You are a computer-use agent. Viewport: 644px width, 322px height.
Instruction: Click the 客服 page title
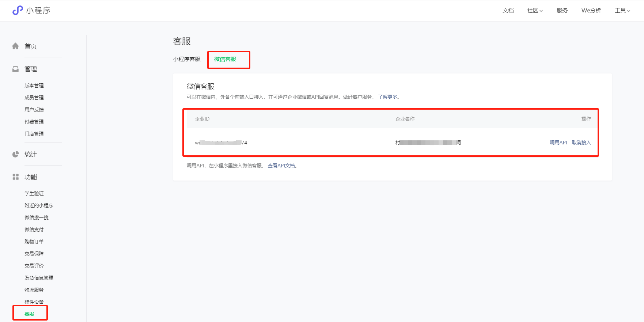click(182, 41)
